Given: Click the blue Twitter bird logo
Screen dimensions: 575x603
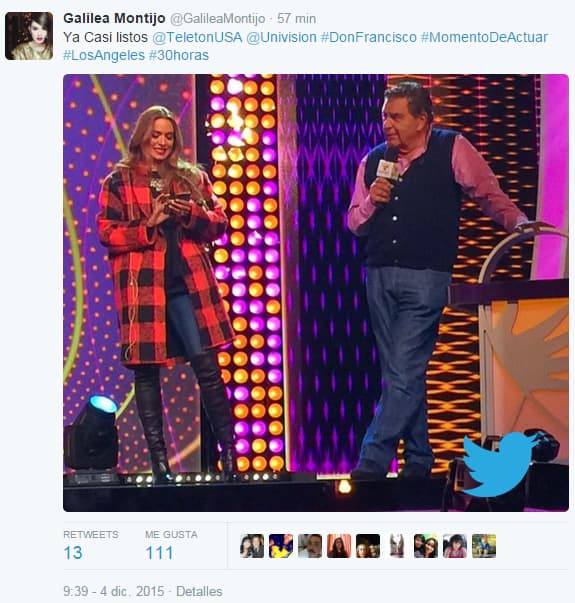Looking at the screenshot, I should click(x=499, y=464).
